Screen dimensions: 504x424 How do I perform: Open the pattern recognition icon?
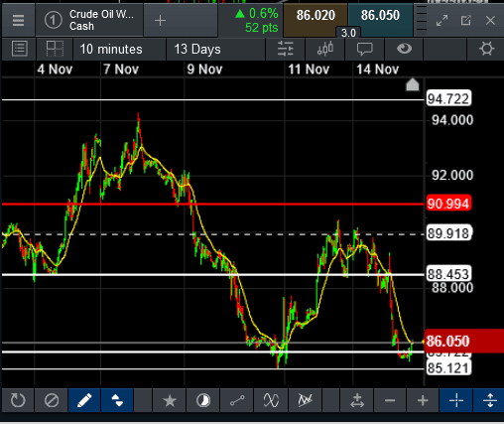305,400
